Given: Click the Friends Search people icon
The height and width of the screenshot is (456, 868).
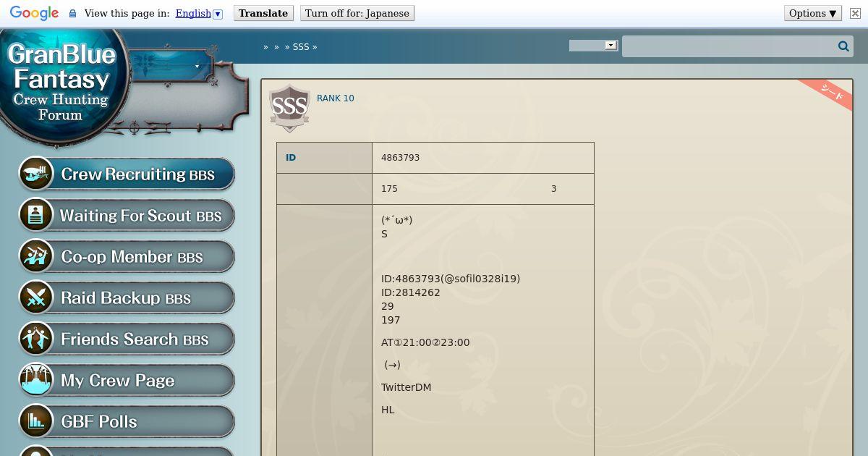Looking at the screenshot, I should click(x=36, y=339).
